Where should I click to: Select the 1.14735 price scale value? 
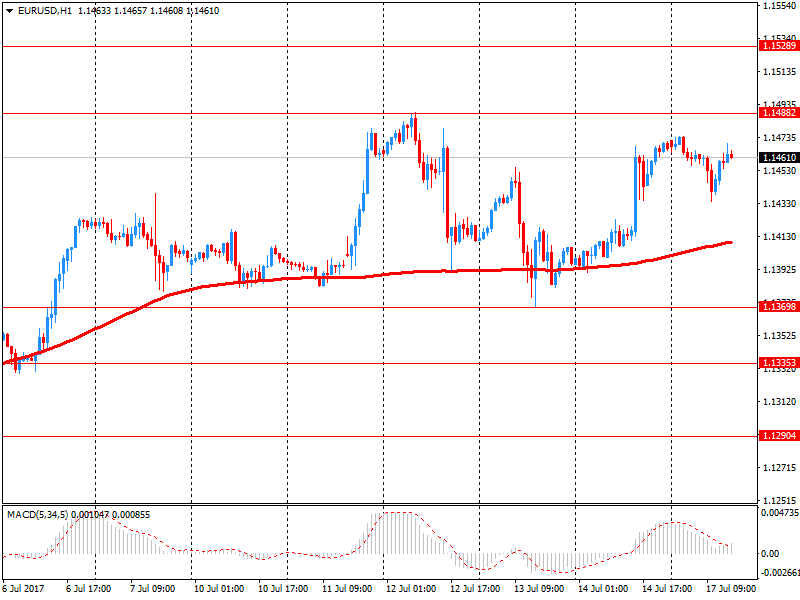[x=779, y=138]
